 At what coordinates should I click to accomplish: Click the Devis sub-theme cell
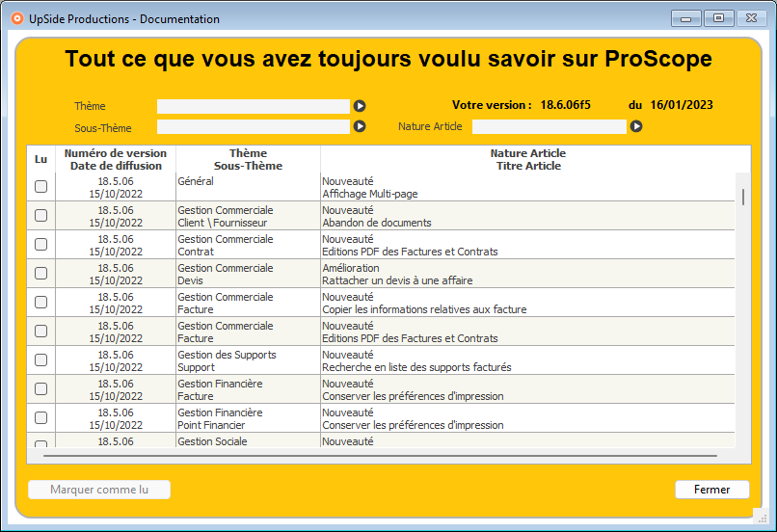190,280
